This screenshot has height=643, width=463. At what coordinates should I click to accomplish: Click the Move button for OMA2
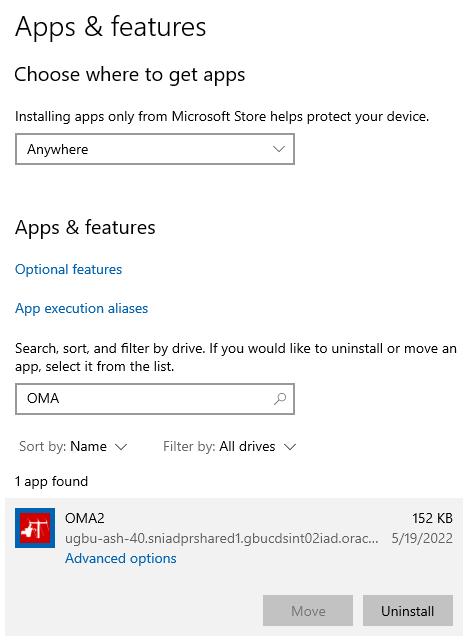308,611
